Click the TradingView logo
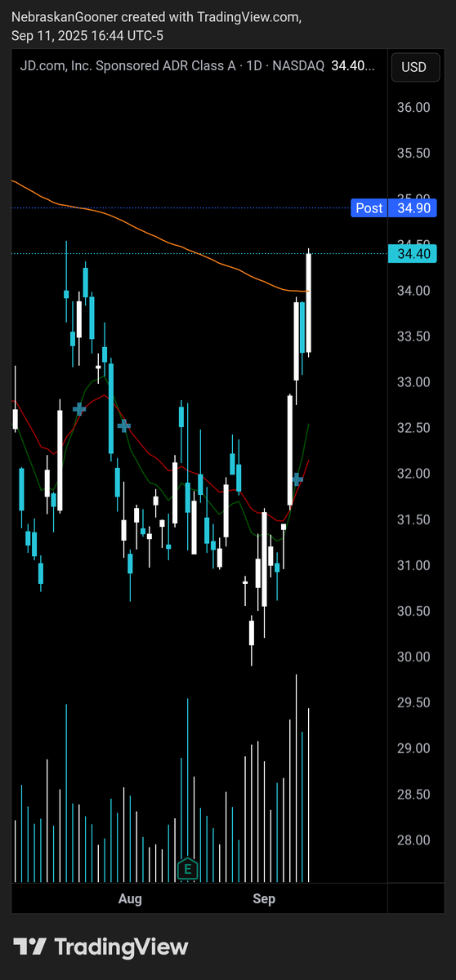The width and height of the screenshot is (456, 980). coord(101,947)
